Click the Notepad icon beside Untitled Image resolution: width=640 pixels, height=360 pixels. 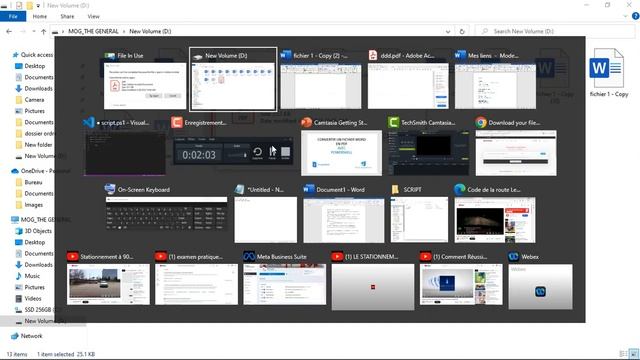pos(240,189)
